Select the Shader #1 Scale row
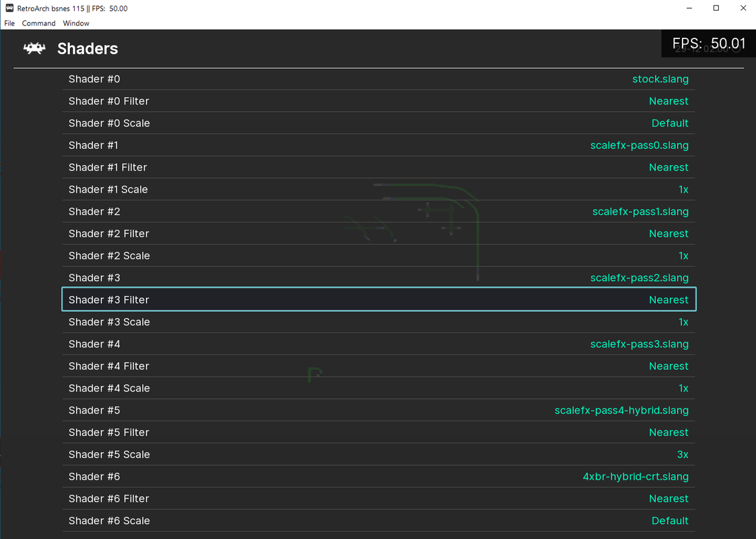Viewport: 756px width, 539px height. [378, 189]
